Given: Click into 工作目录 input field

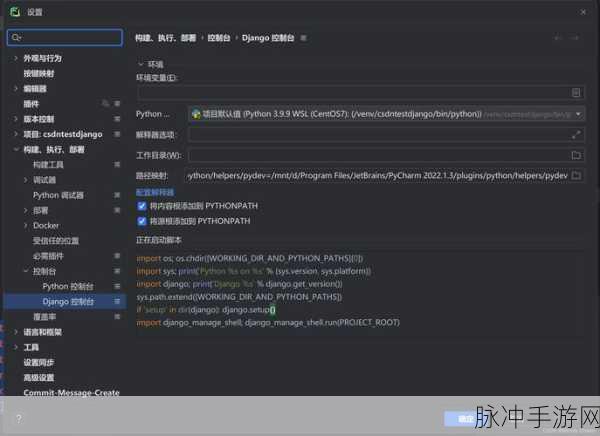Looking at the screenshot, I should pos(386,155).
